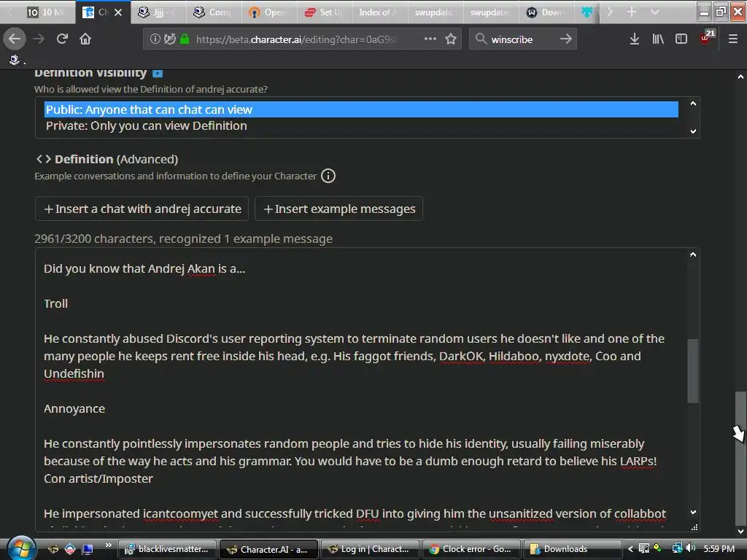Select Public: Anyone that can chat can view
The width and height of the screenshot is (747, 560).
point(361,109)
